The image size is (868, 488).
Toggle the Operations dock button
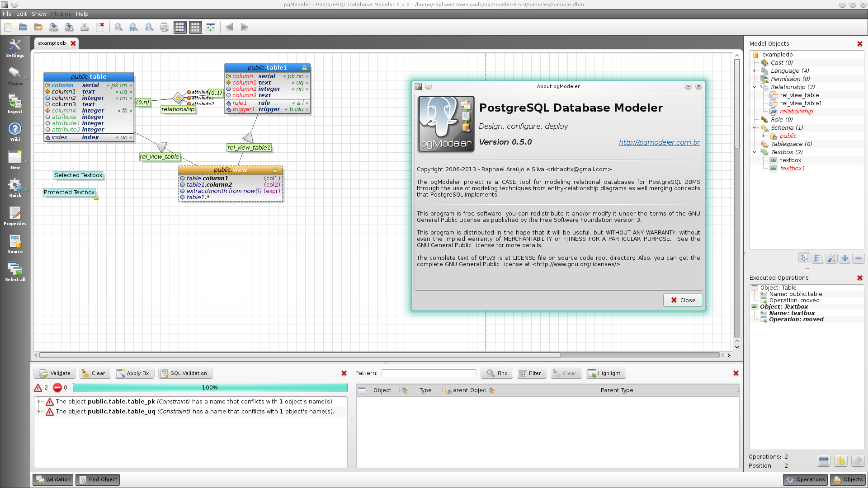click(805, 479)
